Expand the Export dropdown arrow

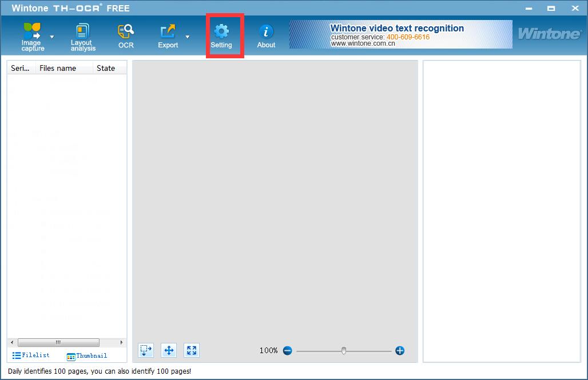pyautogui.click(x=187, y=37)
